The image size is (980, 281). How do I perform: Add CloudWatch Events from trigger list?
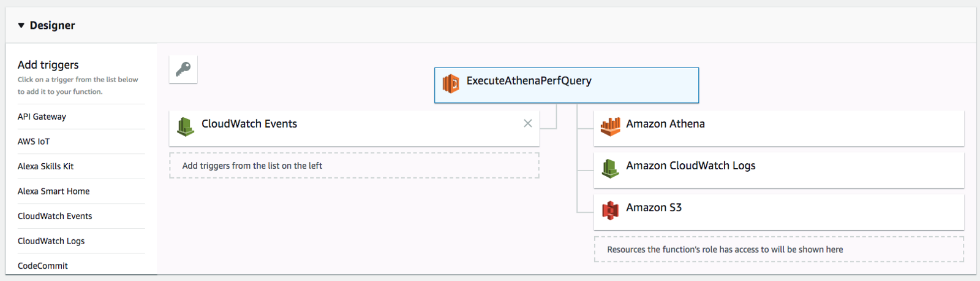55,216
